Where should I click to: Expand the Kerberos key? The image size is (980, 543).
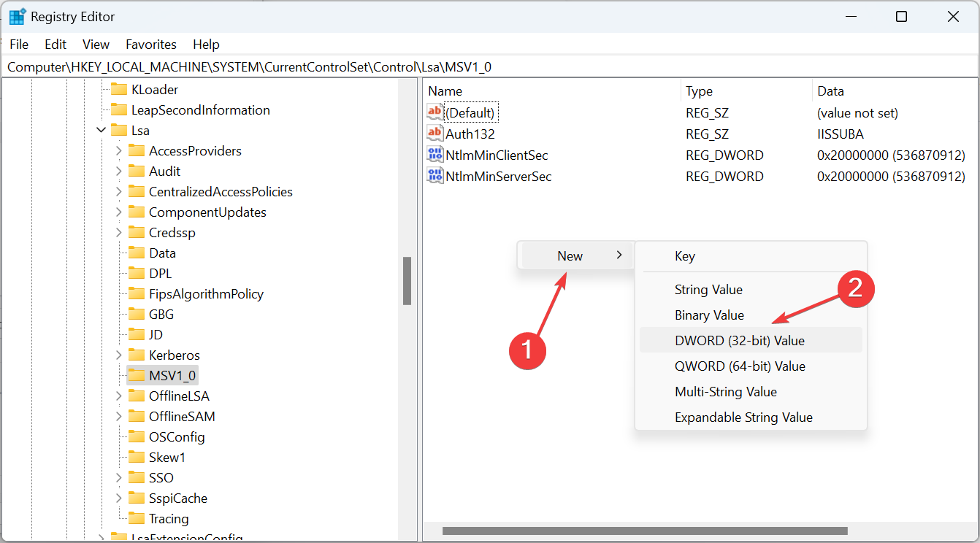pos(118,355)
